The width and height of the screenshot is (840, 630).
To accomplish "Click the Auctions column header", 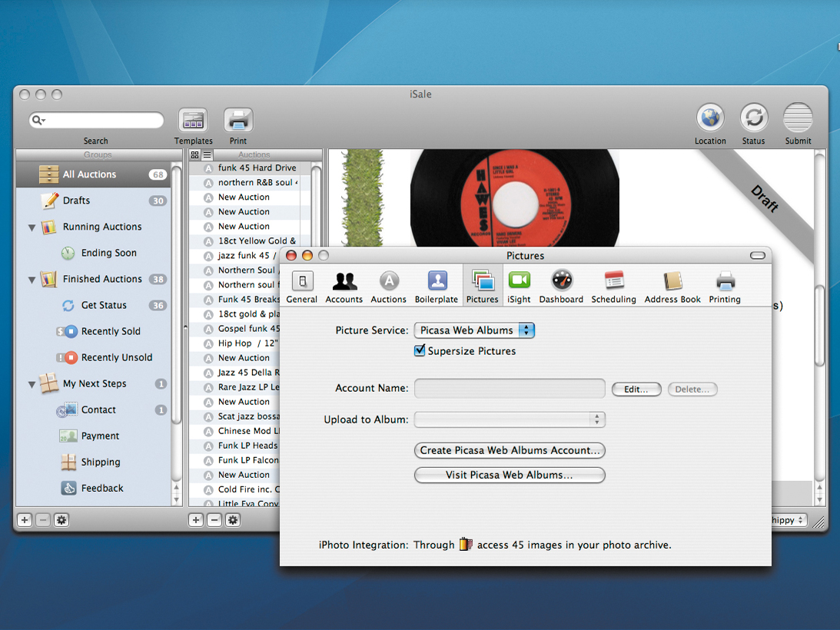I will 255,155.
